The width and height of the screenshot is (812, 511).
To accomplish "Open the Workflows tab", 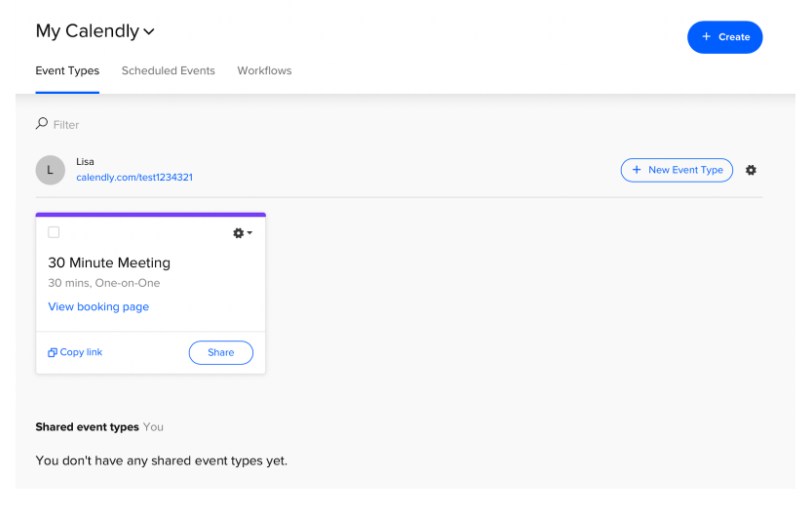I will pyautogui.click(x=264, y=70).
